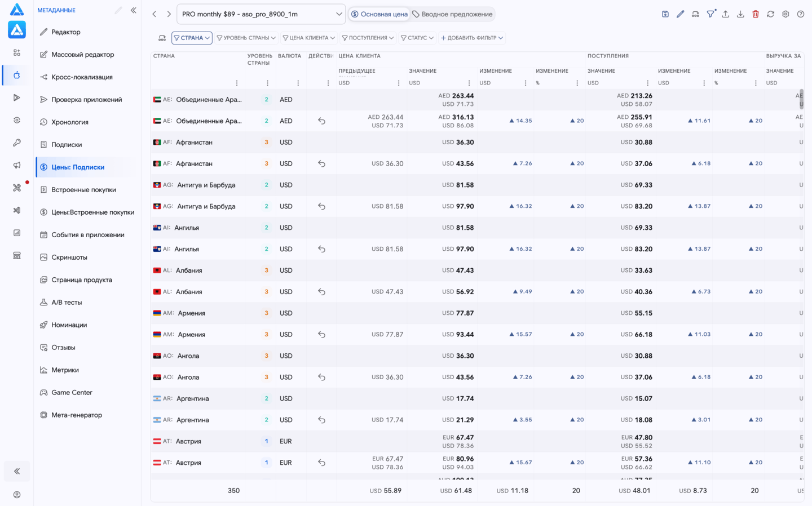Click the upload icon in top toolbar
812x506 pixels.
(x=725, y=14)
